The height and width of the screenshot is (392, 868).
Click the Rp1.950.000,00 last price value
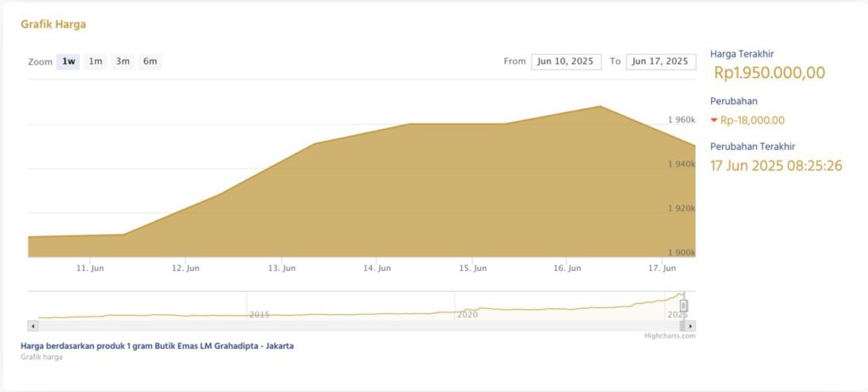[769, 73]
